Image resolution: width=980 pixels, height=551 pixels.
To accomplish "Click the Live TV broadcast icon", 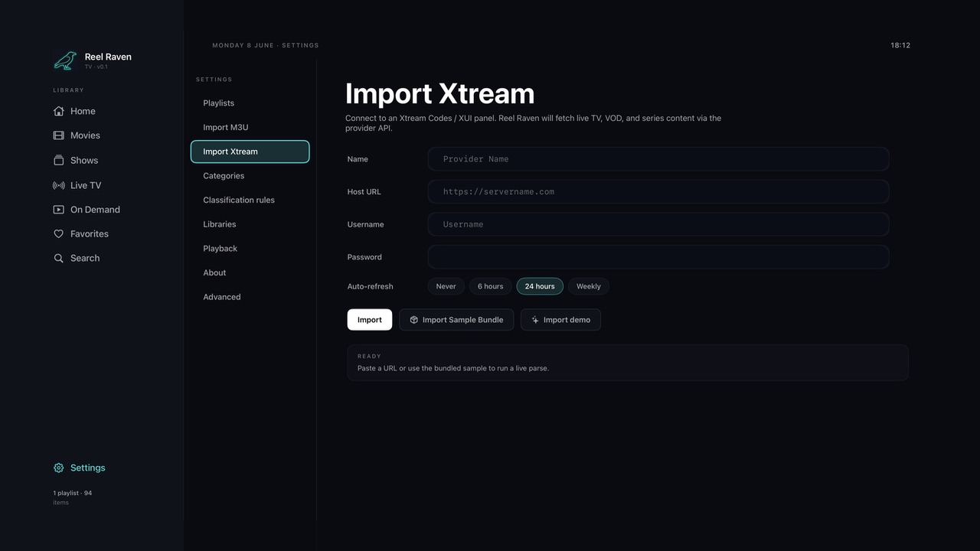I will pyautogui.click(x=58, y=185).
